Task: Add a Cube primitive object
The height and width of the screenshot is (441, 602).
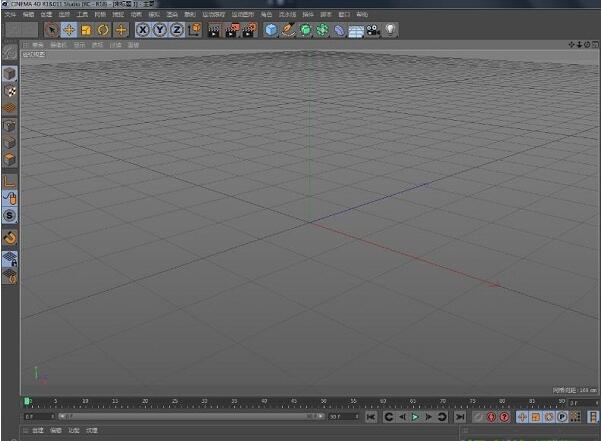Action: [x=271, y=30]
